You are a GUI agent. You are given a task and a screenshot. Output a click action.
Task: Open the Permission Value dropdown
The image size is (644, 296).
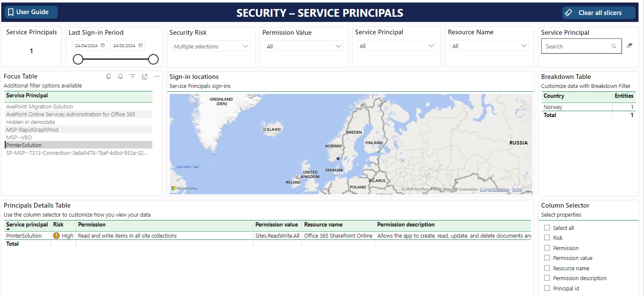click(304, 46)
